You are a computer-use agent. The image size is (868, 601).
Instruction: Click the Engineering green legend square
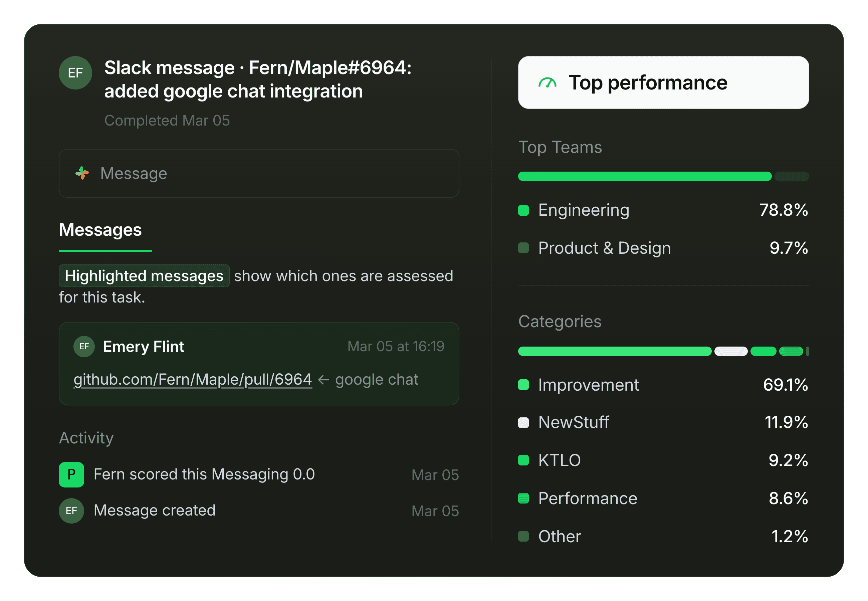[523, 210]
